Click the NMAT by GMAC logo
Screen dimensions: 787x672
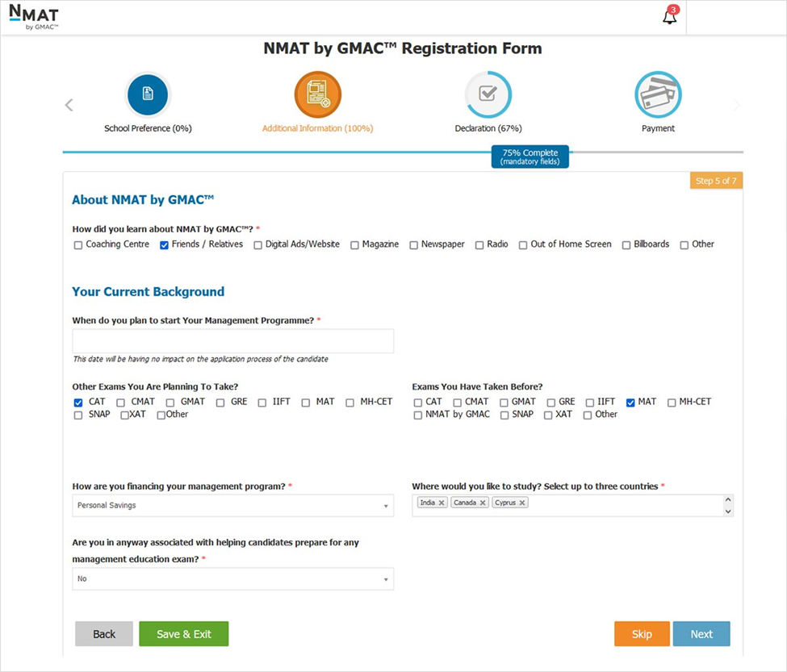pyautogui.click(x=34, y=17)
